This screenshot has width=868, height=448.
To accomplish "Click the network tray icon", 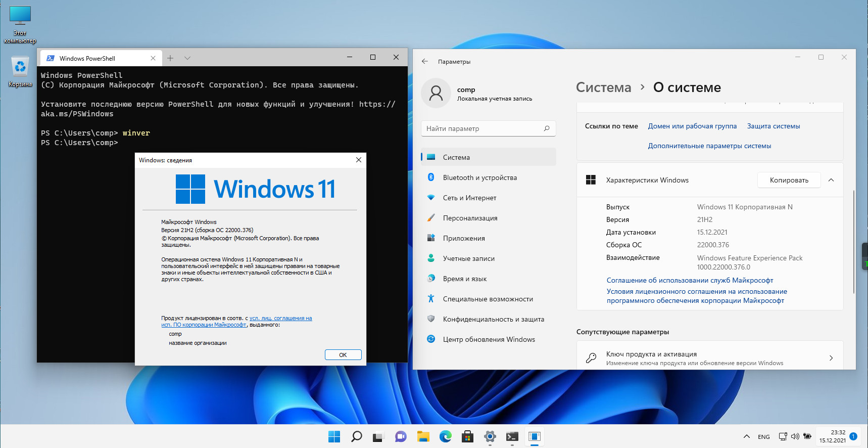I will pos(783,436).
